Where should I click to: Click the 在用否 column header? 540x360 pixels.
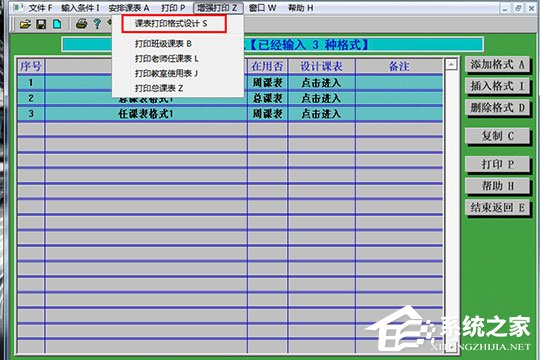coord(268,66)
